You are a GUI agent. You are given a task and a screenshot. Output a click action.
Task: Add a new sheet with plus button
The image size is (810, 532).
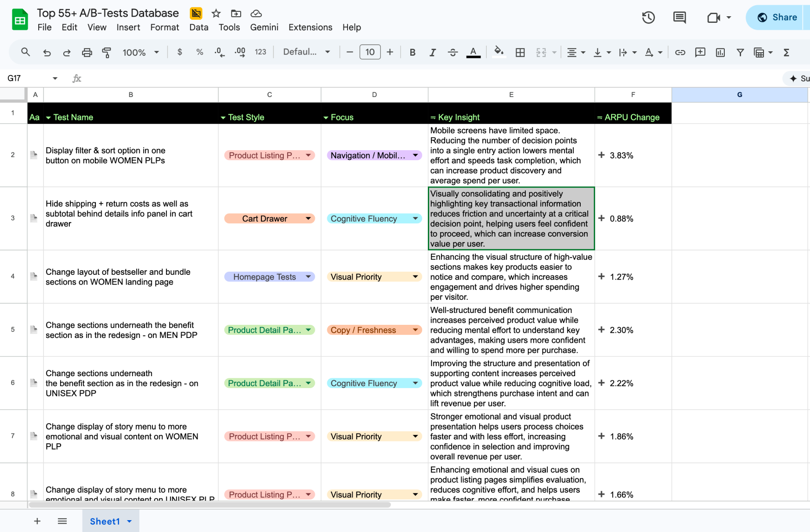click(37, 521)
